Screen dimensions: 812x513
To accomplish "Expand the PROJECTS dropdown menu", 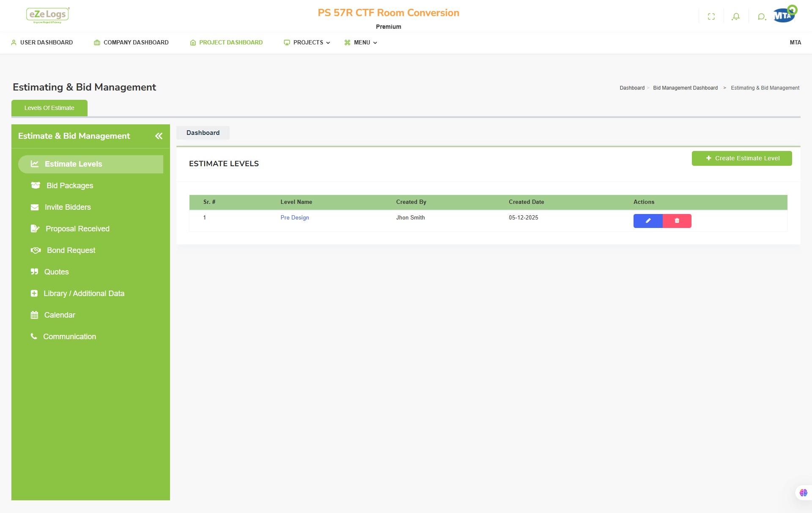I will click(307, 42).
